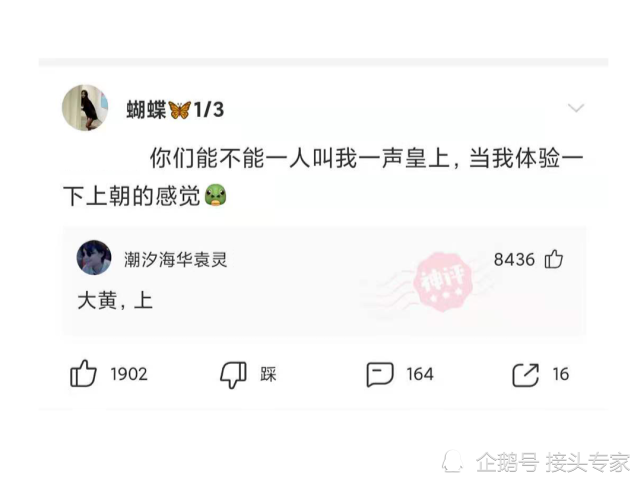The height and width of the screenshot is (484, 644).
Task: Click the 16 share count
Action: [x=561, y=374]
